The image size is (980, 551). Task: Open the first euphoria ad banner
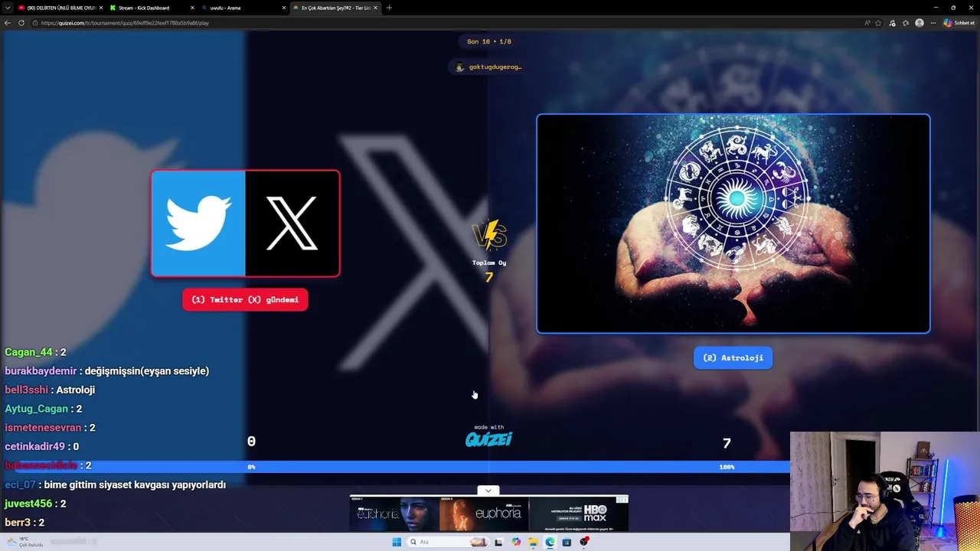(394, 514)
